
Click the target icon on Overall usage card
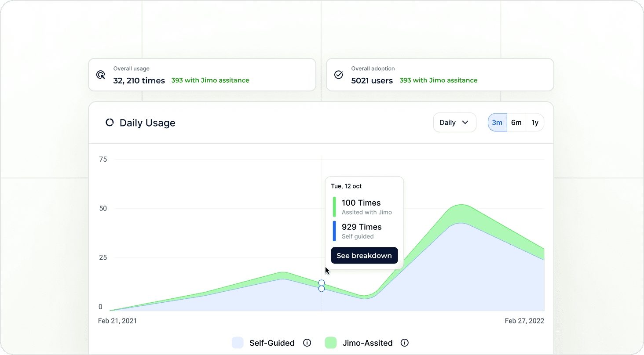101,75
